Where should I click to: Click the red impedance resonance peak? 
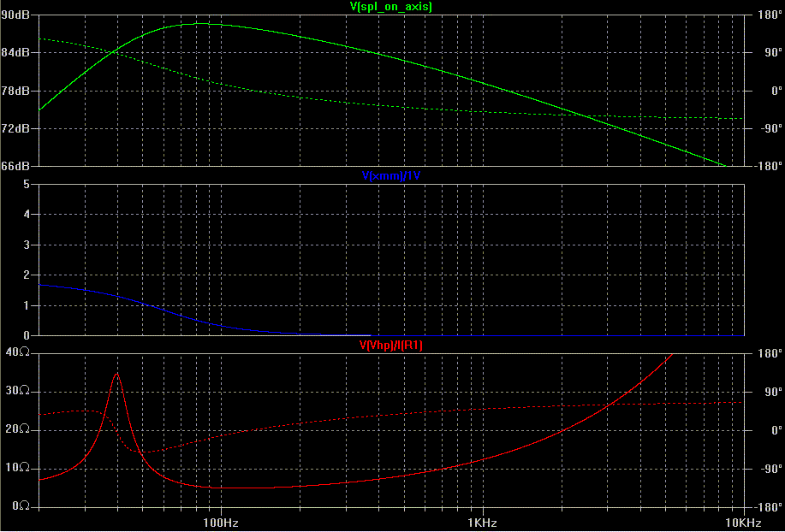pyautogui.click(x=116, y=374)
